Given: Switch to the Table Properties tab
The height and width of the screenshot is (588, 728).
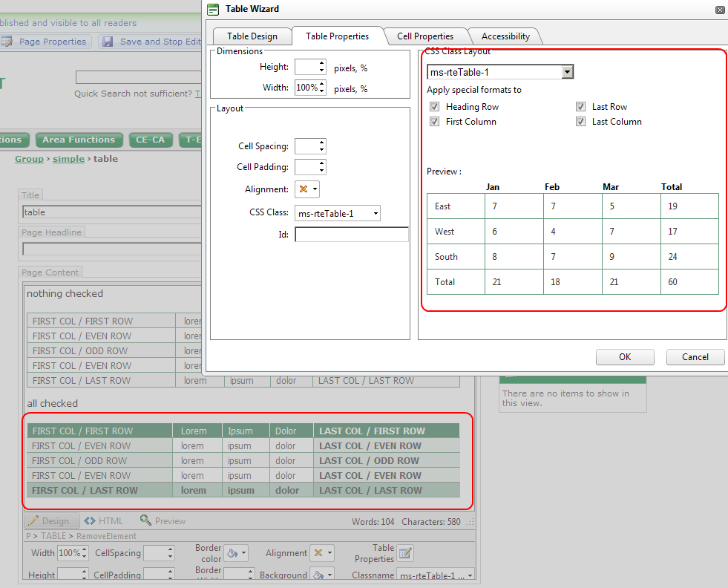Looking at the screenshot, I should point(337,36).
